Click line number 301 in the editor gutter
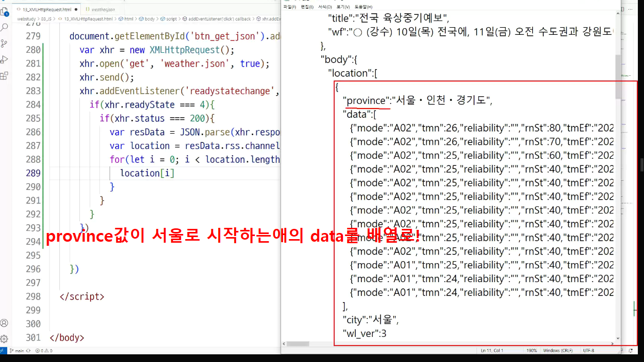644x362 pixels. click(33, 337)
